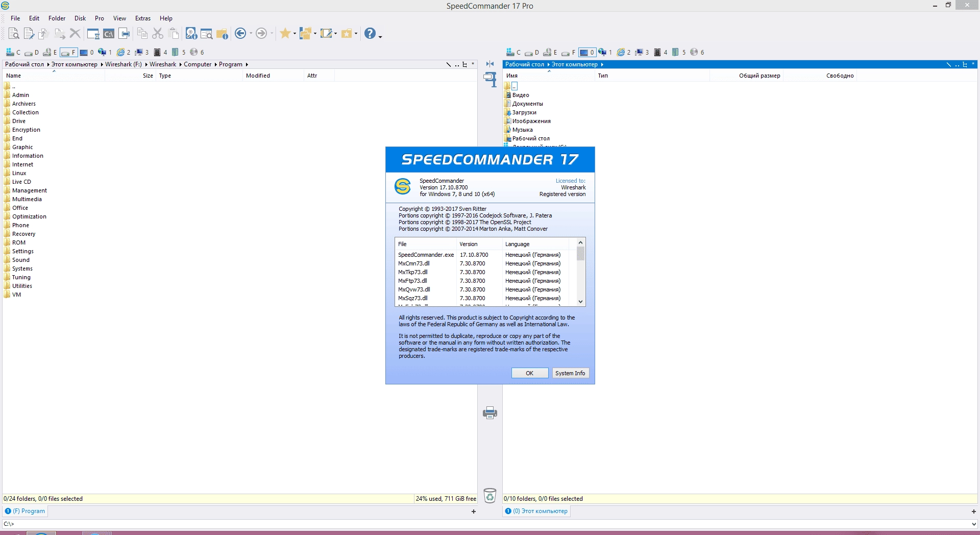This screenshot has height=535, width=980.
Task: Click the Edit file toolbar icon (page with pencil)
Action: coord(29,34)
